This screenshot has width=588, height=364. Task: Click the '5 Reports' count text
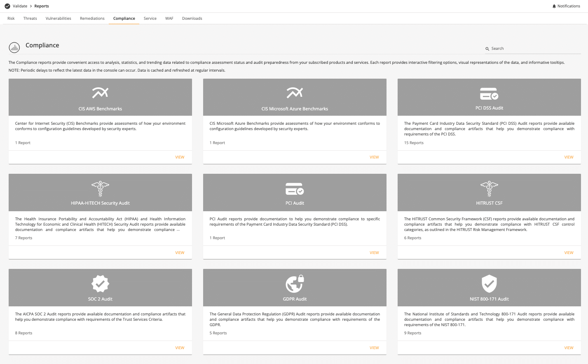pyautogui.click(x=218, y=333)
